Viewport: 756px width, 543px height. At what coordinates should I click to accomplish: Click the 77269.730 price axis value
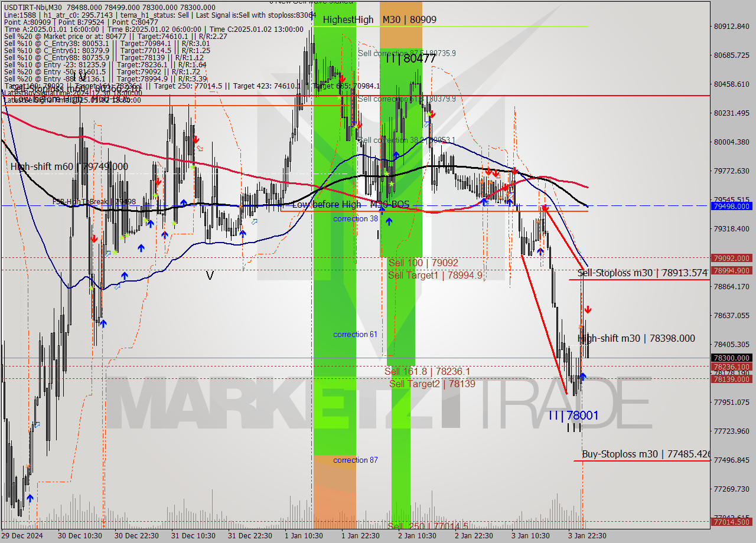click(x=732, y=489)
